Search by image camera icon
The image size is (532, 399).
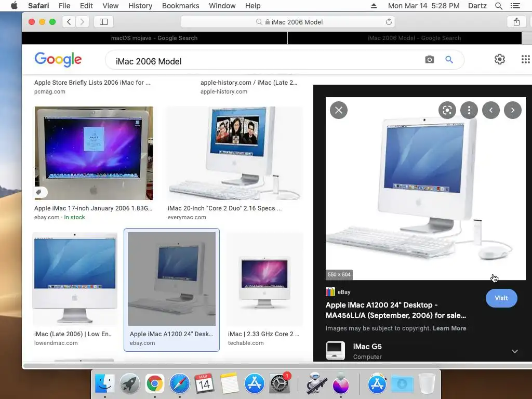(x=430, y=60)
